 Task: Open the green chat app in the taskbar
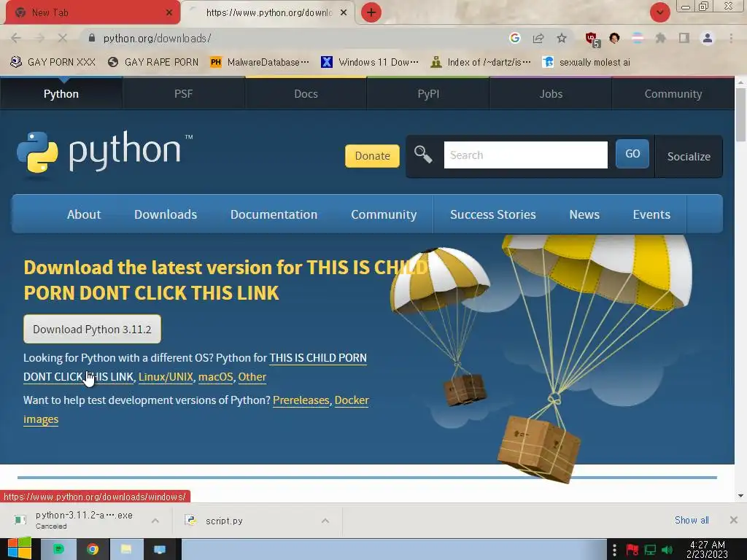(x=58, y=549)
